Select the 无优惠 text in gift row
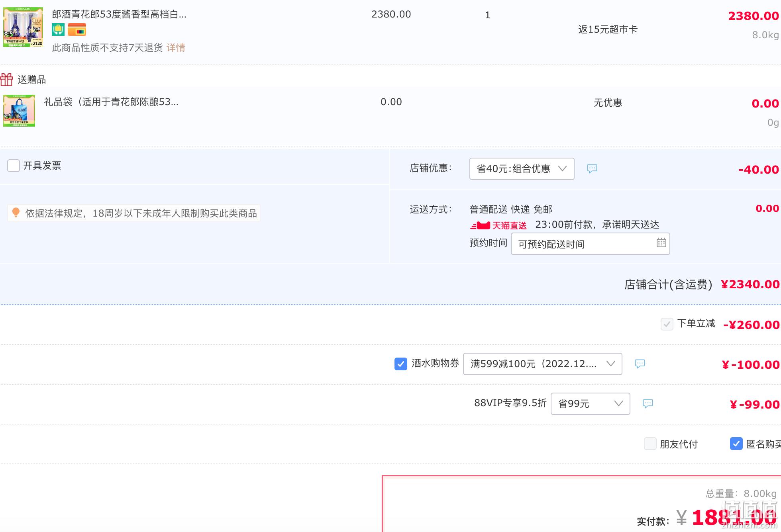The height and width of the screenshot is (532, 781). point(608,103)
